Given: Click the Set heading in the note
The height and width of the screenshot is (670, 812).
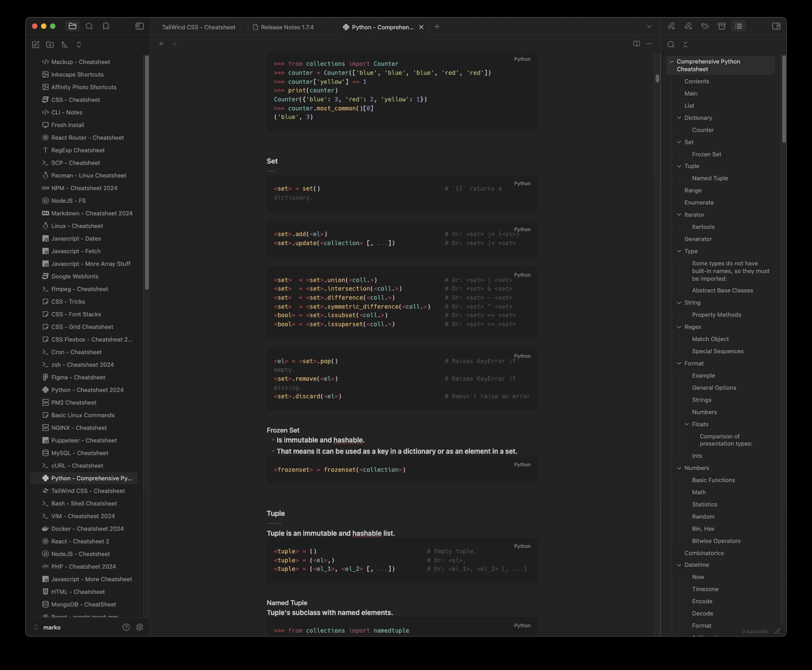Looking at the screenshot, I should click(x=272, y=161).
